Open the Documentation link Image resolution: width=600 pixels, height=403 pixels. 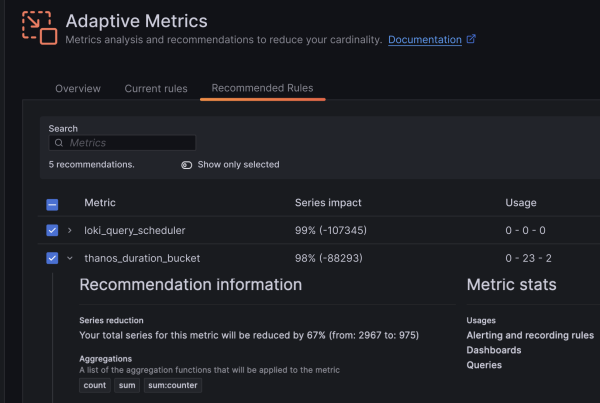point(424,40)
